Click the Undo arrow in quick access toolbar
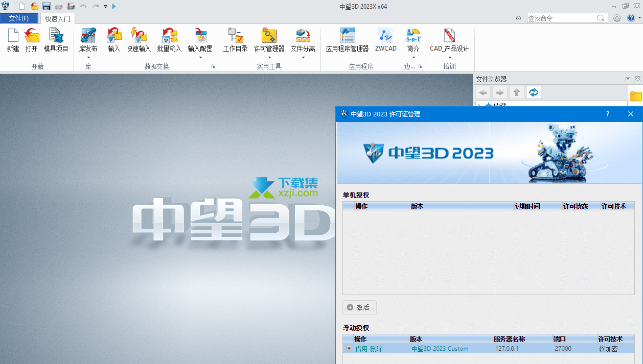This screenshot has height=364, width=643. click(x=83, y=6)
